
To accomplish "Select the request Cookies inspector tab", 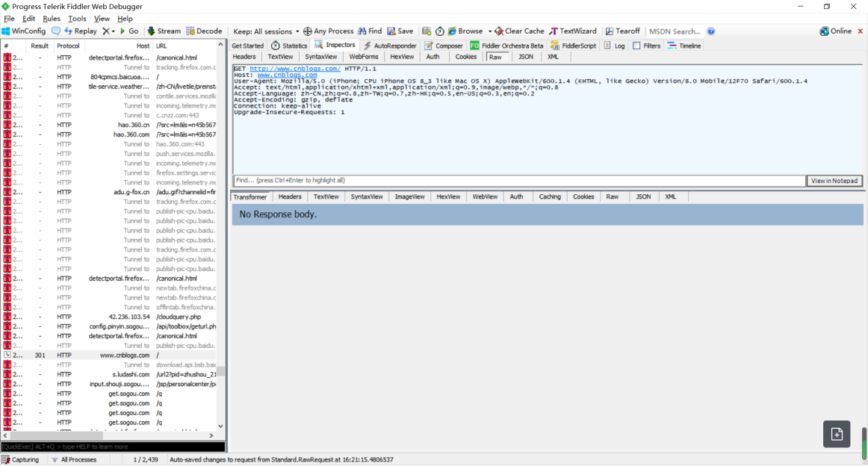I will [465, 57].
